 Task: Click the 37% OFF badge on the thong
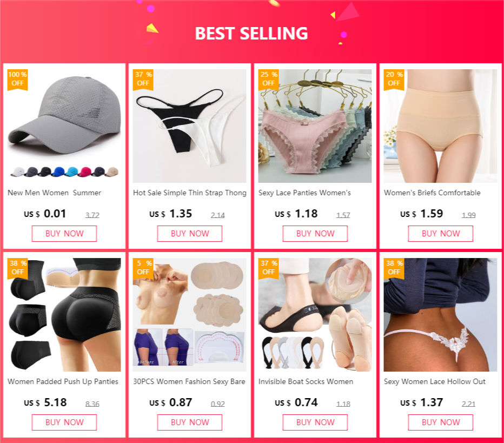point(143,80)
